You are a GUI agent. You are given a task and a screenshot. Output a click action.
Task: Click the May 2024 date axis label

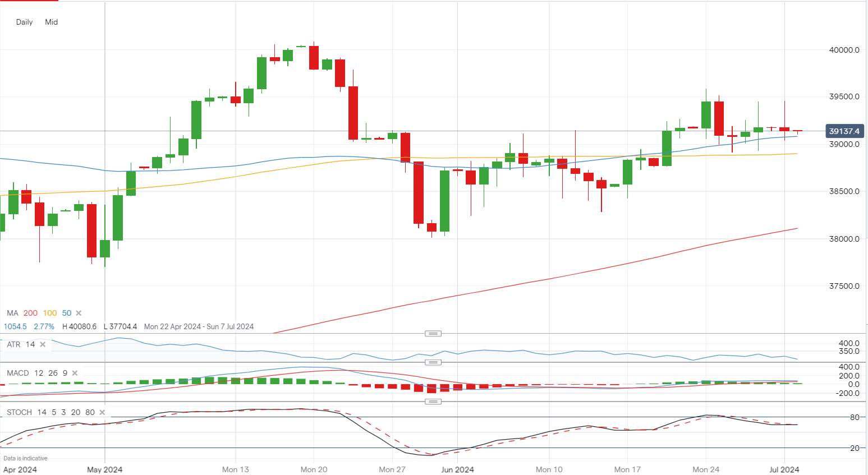[x=105, y=469]
